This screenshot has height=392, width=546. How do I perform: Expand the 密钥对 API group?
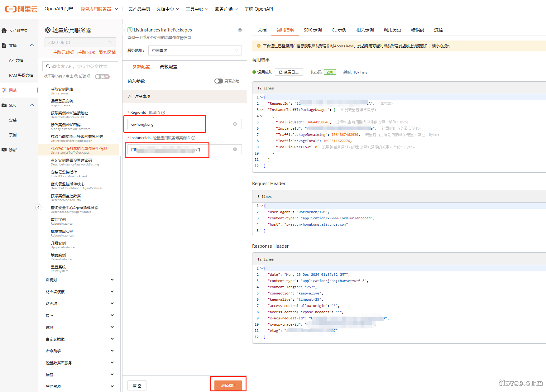[80, 280]
